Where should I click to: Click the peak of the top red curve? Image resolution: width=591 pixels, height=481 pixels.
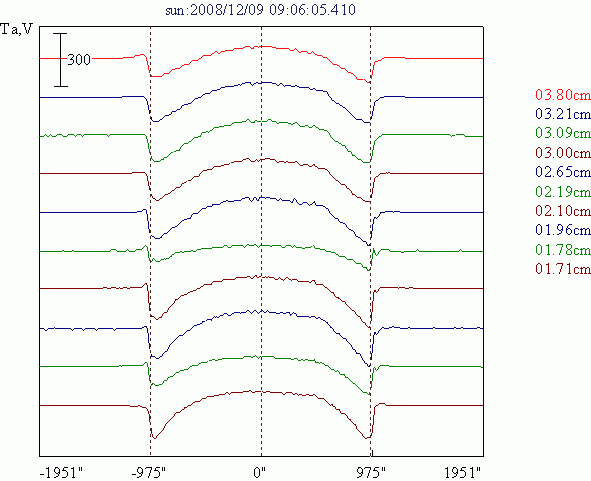point(262,46)
